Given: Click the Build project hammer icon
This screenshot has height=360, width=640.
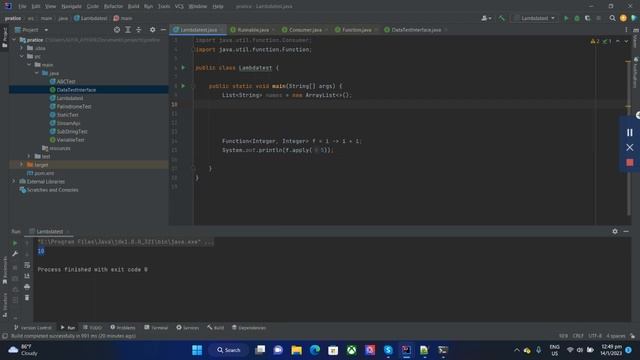Looking at the screenshot, I should (502, 18).
